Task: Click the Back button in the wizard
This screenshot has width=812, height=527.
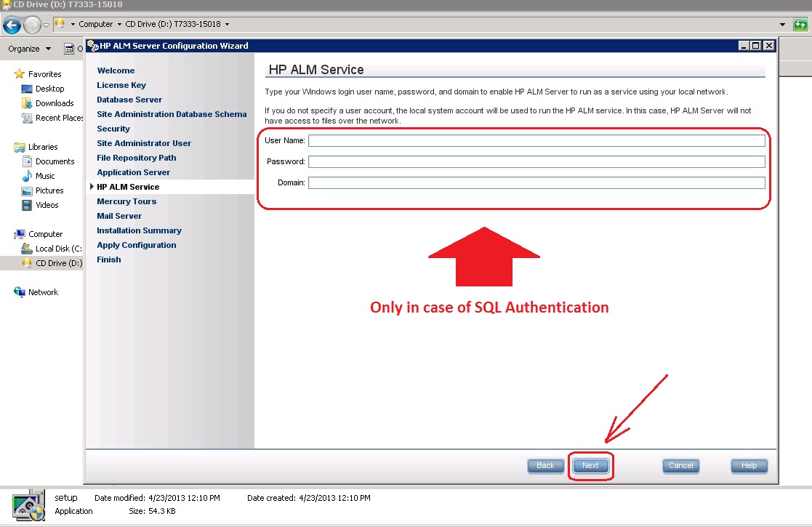Action: point(545,465)
